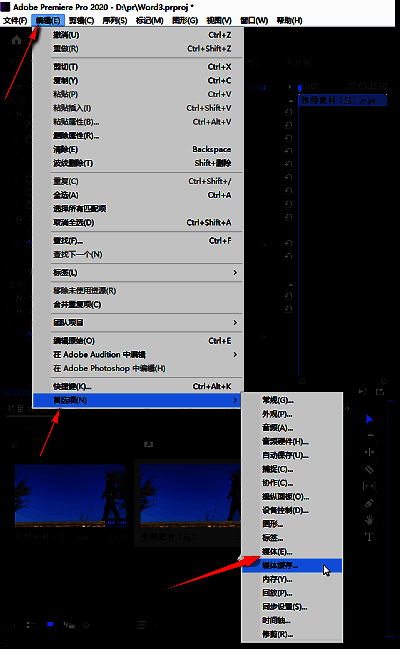The image size is (400, 649).
Task: Select the Track Select Forward tool
Action: (x=369, y=435)
